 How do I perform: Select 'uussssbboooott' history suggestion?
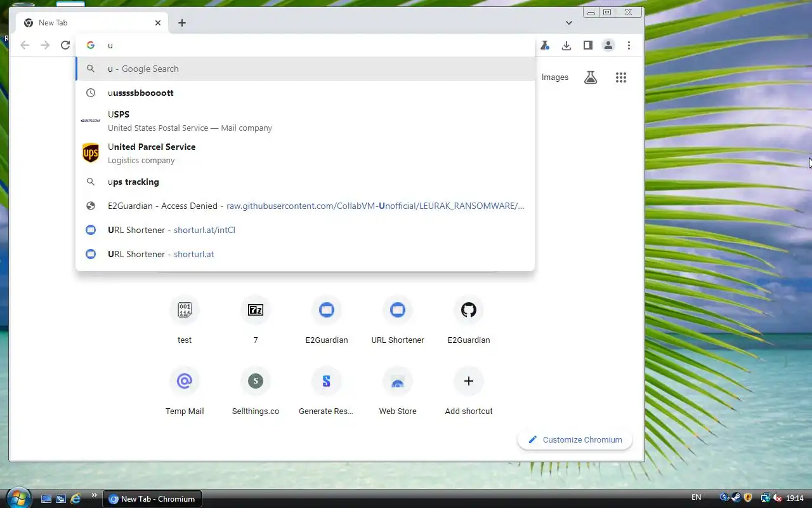(x=305, y=93)
